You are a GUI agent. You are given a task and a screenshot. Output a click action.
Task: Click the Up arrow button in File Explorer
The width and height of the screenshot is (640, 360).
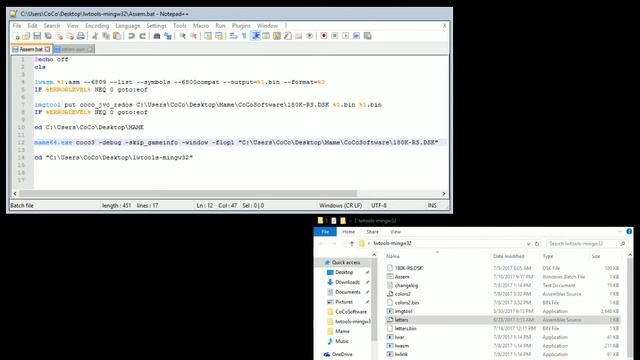coord(351,244)
